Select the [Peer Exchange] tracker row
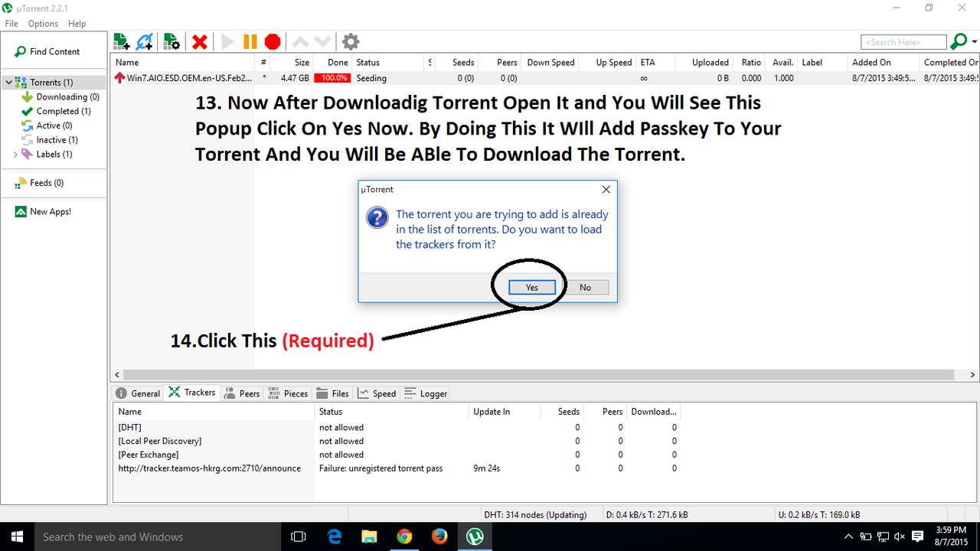 click(x=397, y=455)
